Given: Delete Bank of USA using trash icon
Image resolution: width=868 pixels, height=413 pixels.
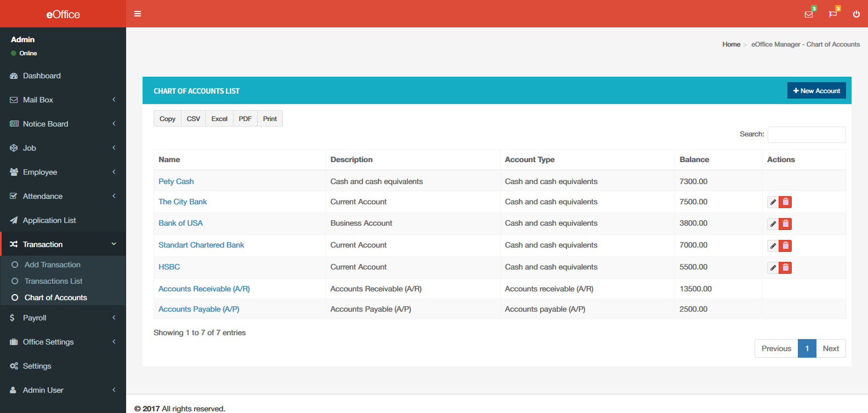Looking at the screenshot, I should coord(785,224).
